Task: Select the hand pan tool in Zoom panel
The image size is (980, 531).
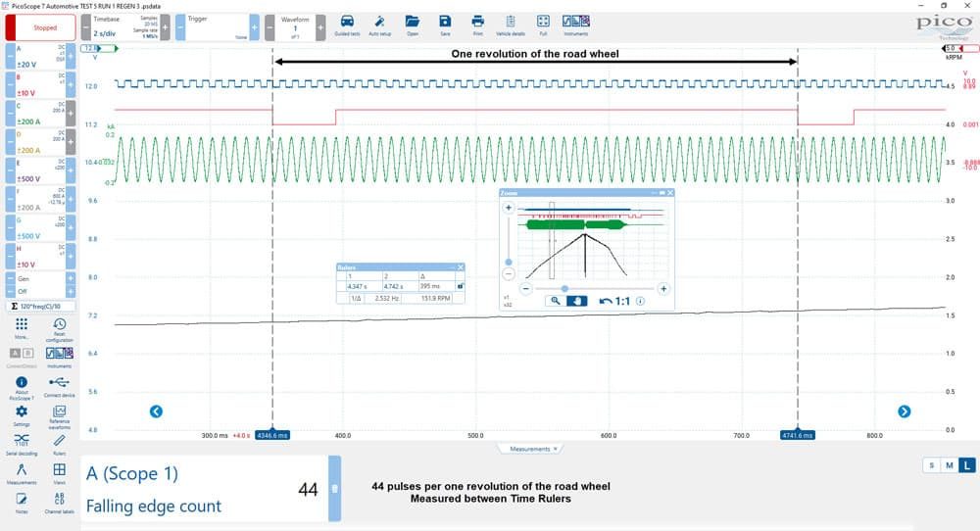Action: point(576,301)
